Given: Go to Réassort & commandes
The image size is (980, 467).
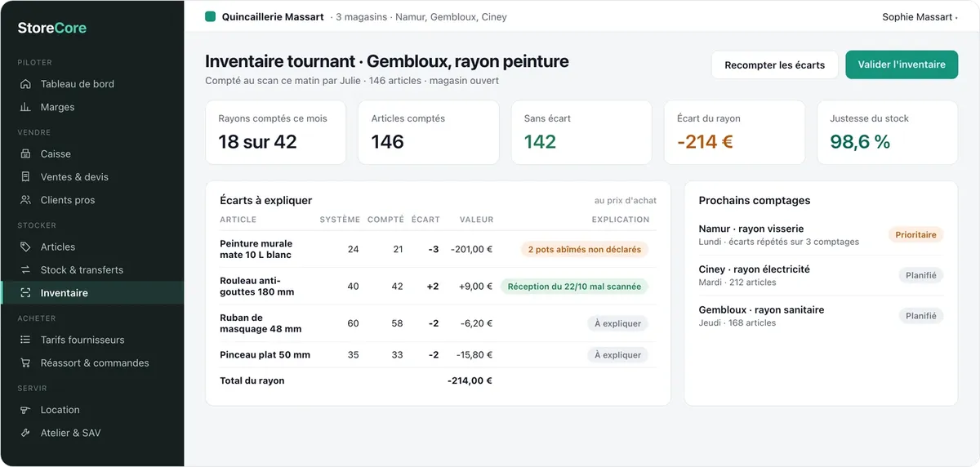Looking at the screenshot, I should click(92, 362).
